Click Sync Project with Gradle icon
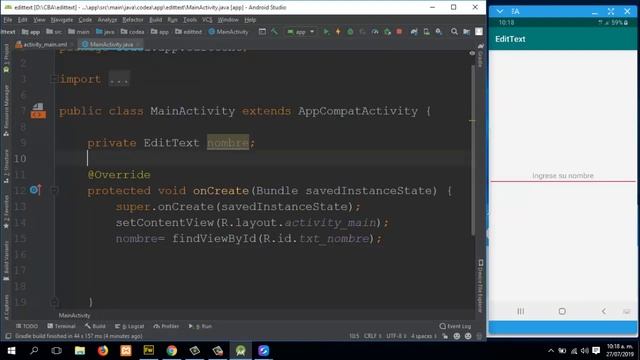Image resolution: width=640 pixels, height=360 pixels. (414, 32)
